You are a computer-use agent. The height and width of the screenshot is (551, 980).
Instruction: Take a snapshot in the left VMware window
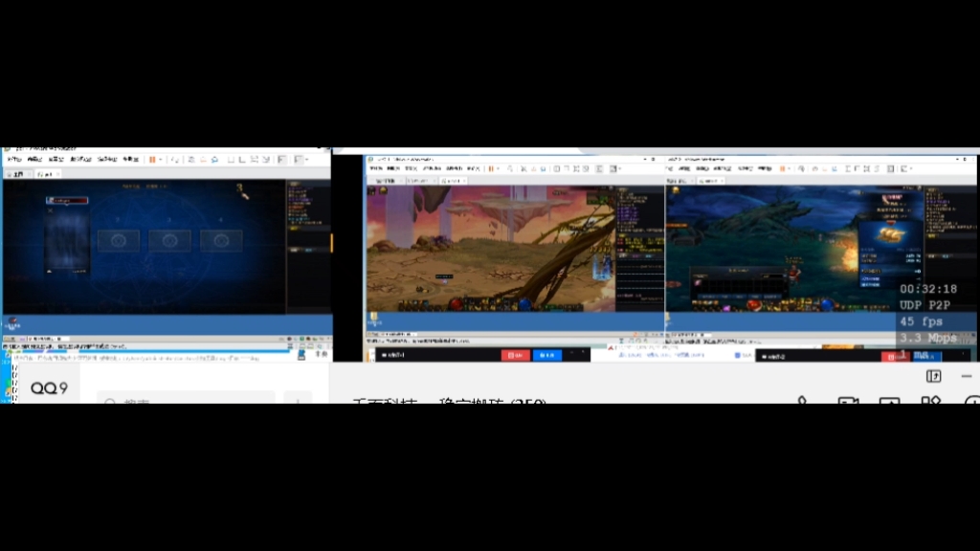(191, 160)
